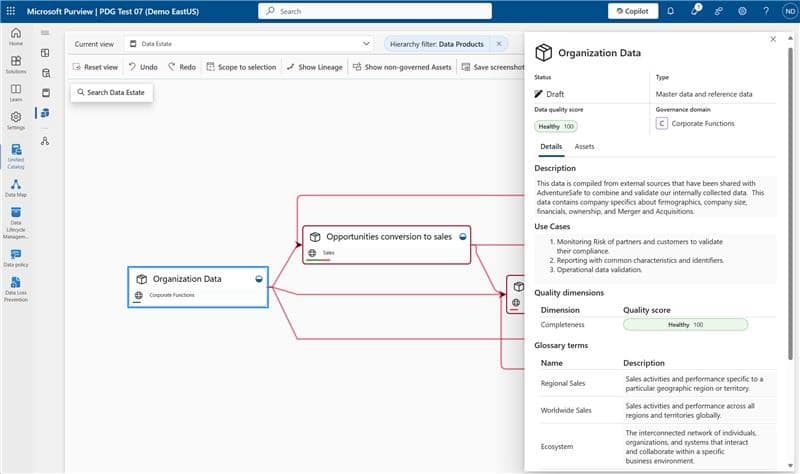Select the hierarchy tree icon in sidebar
This screenshot has width=800, height=474.
45,141
